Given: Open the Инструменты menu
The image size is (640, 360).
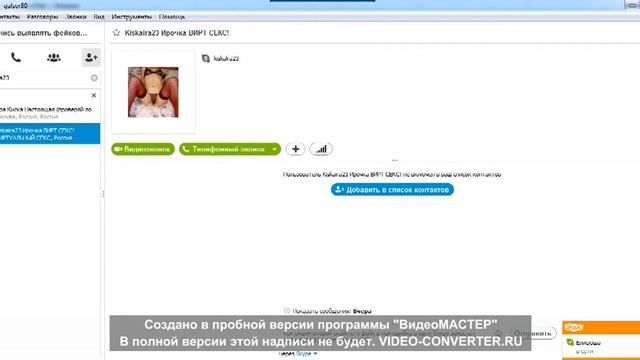Looking at the screenshot, I should tap(131, 17).
